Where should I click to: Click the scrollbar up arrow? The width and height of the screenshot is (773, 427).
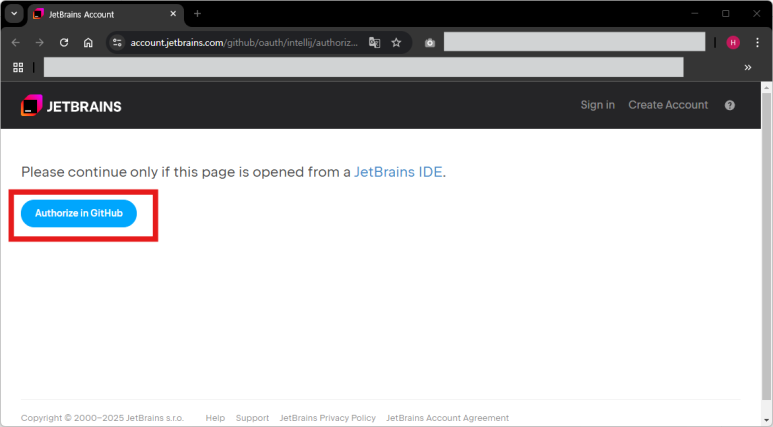click(x=766, y=88)
